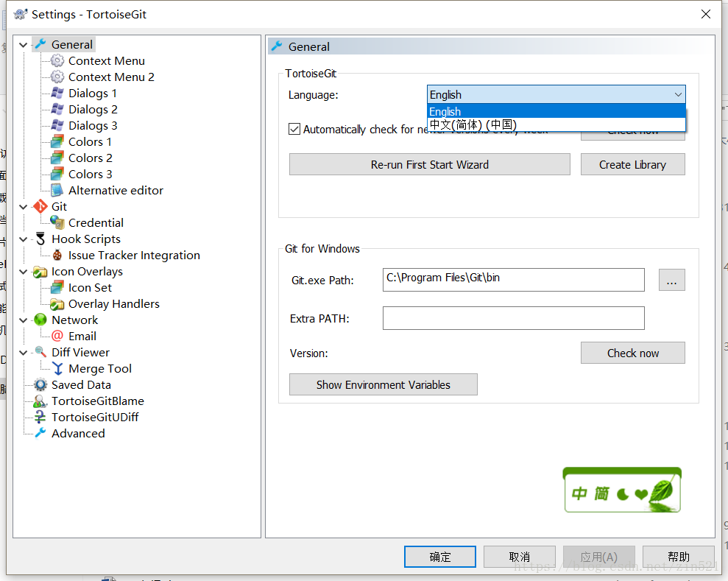The image size is (728, 581).
Task: Click the Colors 1 palette icon
Action: click(x=57, y=141)
